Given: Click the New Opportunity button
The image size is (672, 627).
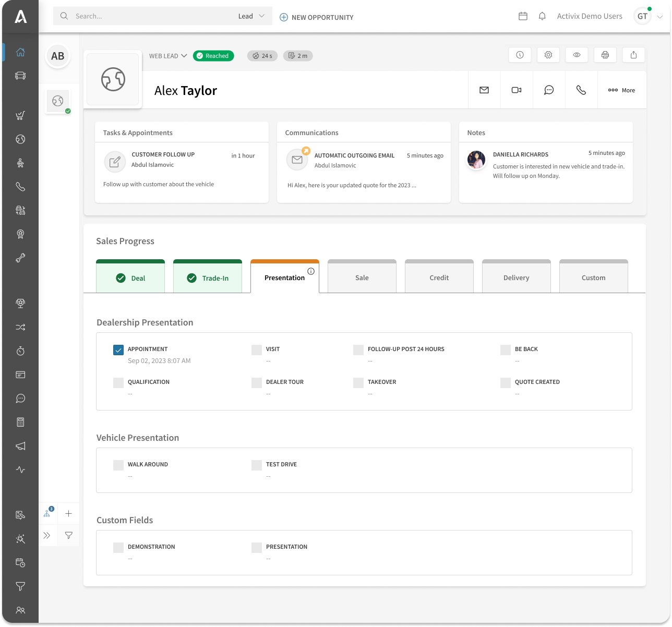Looking at the screenshot, I should click(x=317, y=17).
